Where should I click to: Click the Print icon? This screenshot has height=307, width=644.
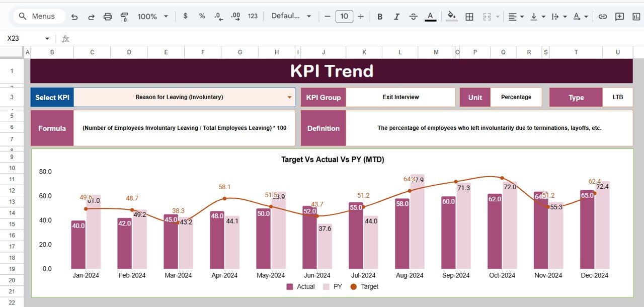[108, 17]
